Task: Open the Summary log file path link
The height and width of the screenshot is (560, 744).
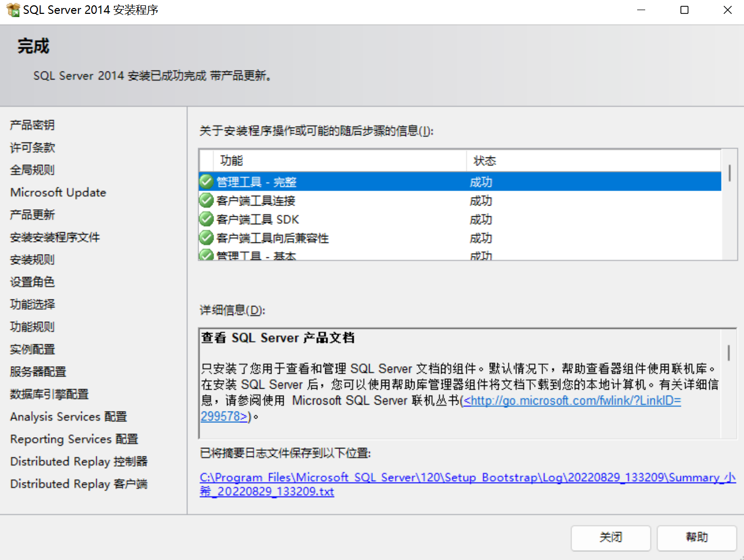Action: point(468,485)
